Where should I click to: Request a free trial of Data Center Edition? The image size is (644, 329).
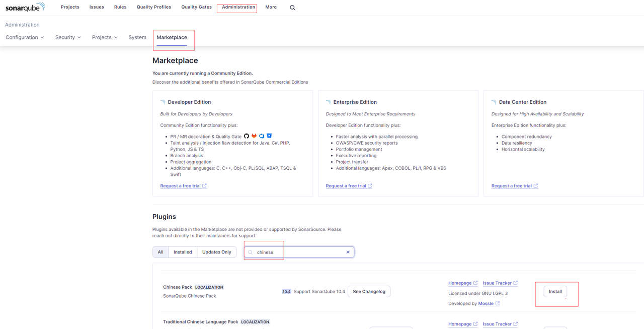[511, 186]
